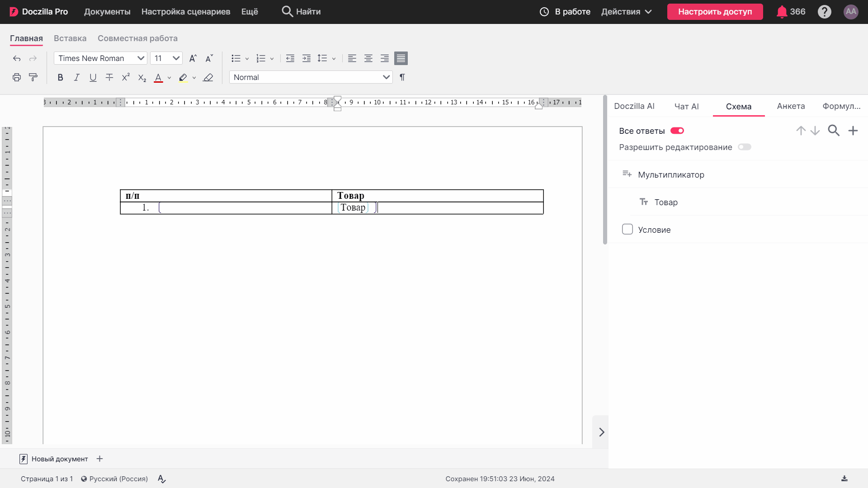Apply strikethrough formatting

pos(109,77)
